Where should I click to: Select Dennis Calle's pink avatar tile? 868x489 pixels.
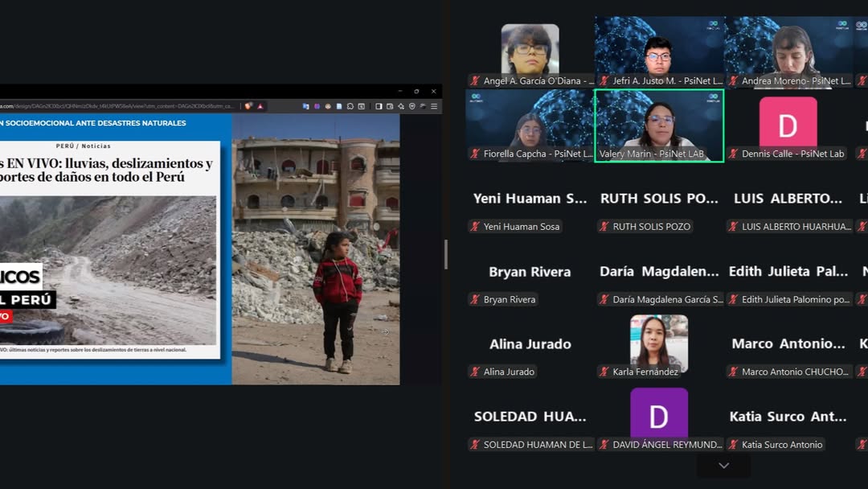(x=788, y=122)
